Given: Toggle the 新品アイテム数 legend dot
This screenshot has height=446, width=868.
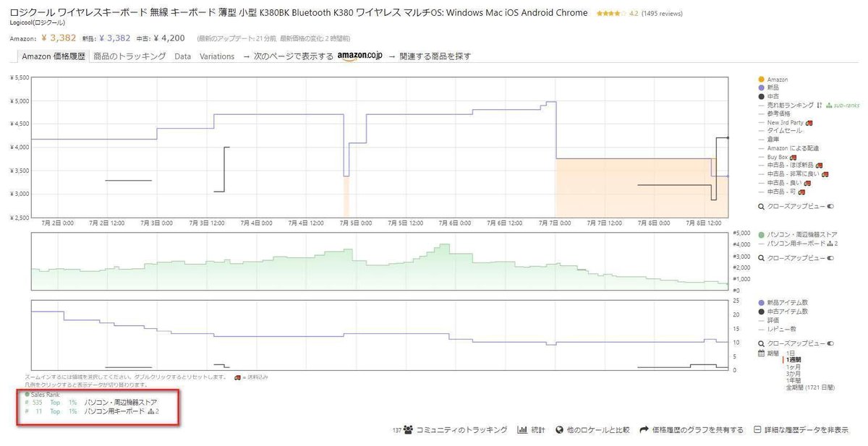Looking at the screenshot, I should point(760,302).
